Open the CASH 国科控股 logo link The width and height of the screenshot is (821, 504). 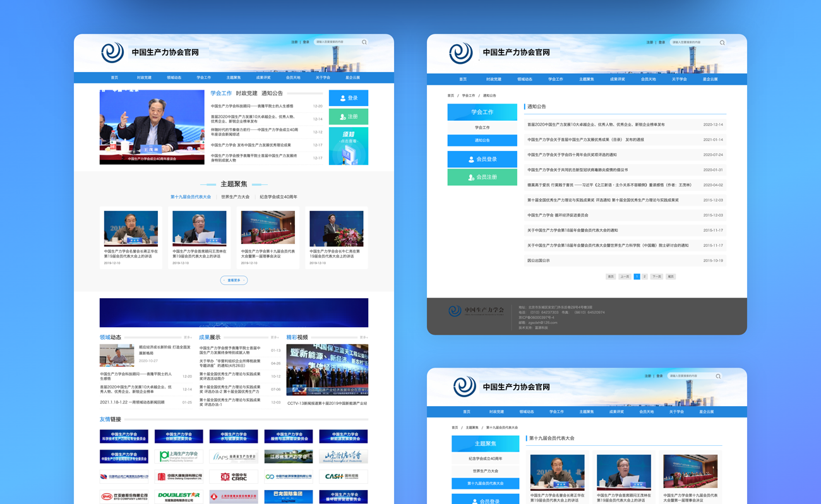point(343,477)
